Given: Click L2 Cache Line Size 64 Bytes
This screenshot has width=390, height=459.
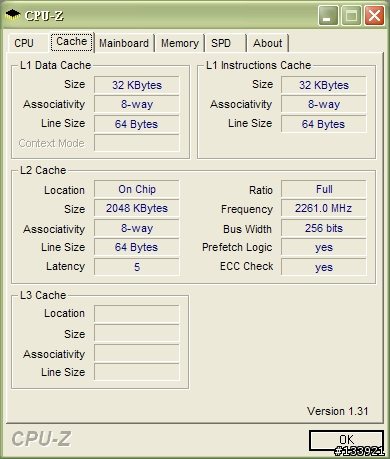Looking at the screenshot, I should [137, 247].
